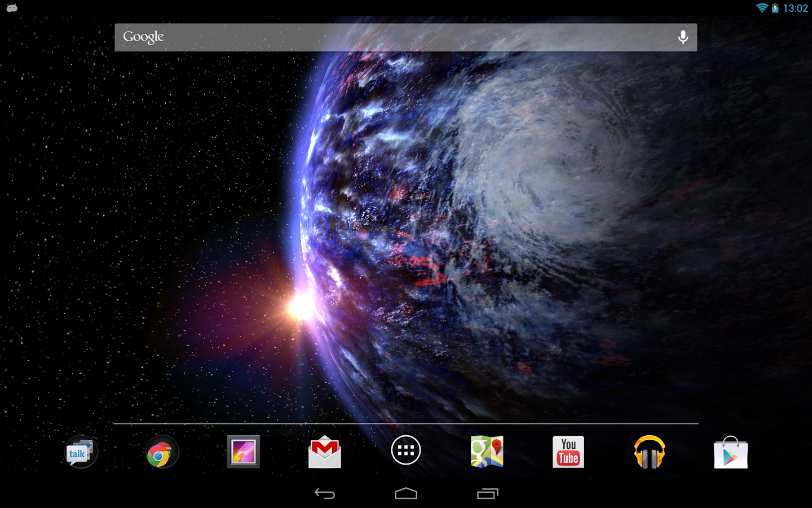Open Play Music headphones icon

click(x=650, y=452)
